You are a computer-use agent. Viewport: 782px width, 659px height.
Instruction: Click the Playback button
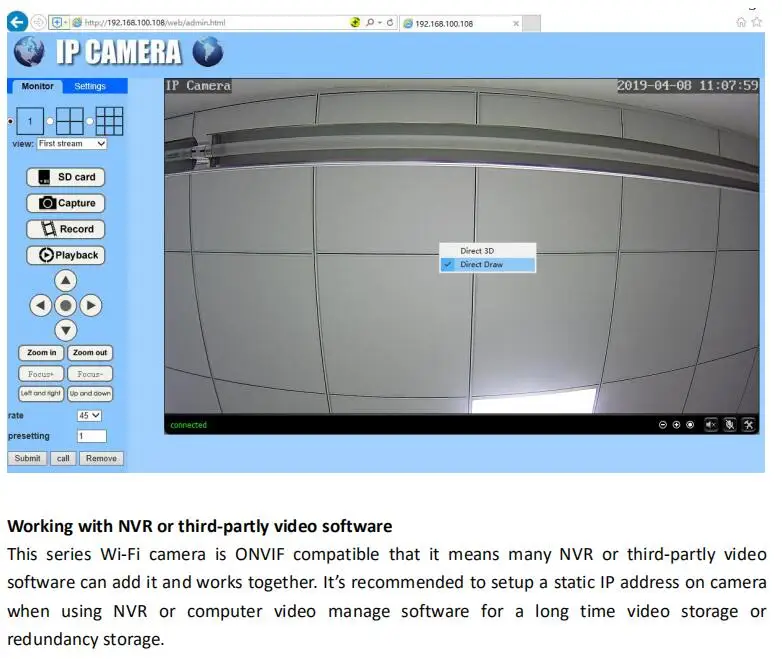[x=65, y=255]
